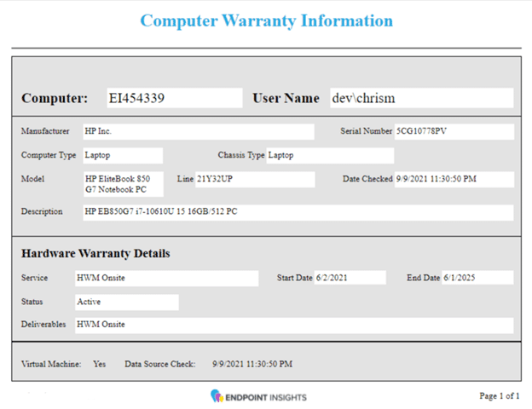
Task: Click the Model label
Action: (x=33, y=179)
